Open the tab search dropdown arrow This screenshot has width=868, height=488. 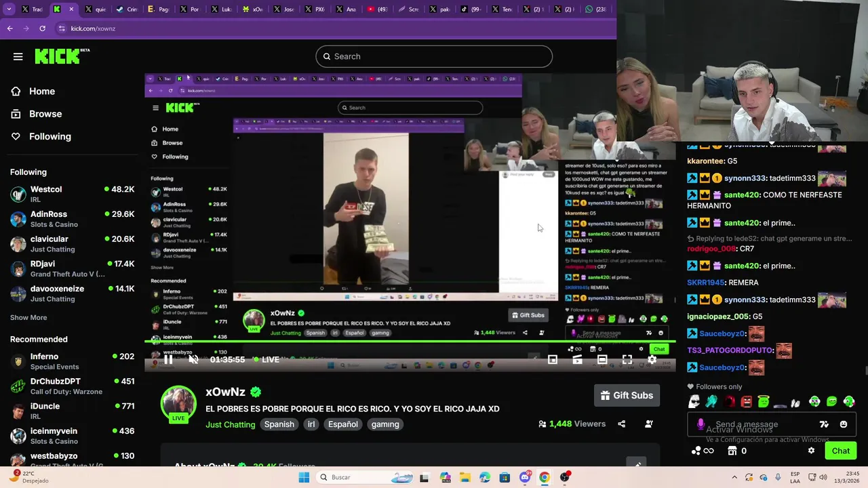pos(9,9)
